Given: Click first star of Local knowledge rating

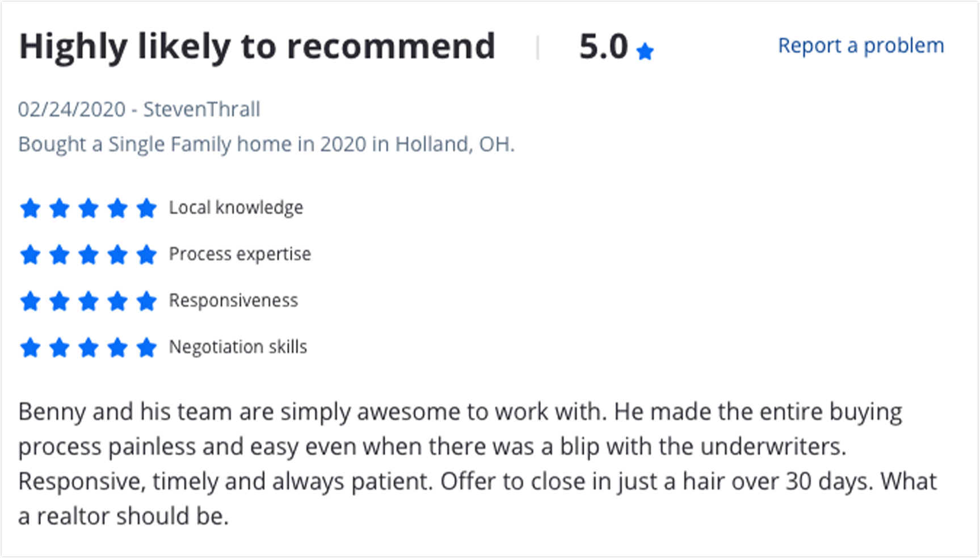Looking at the screenshot, I should (x=30, y=208).
